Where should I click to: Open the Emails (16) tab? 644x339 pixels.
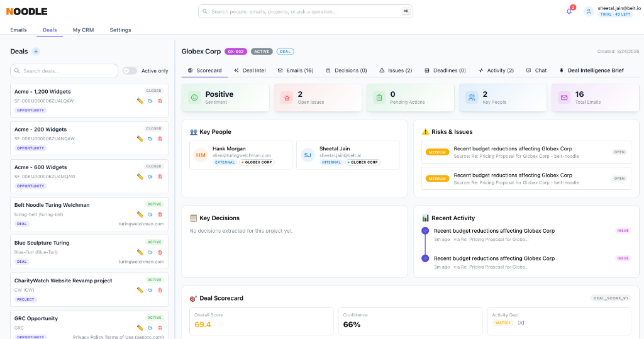(296, 70)
